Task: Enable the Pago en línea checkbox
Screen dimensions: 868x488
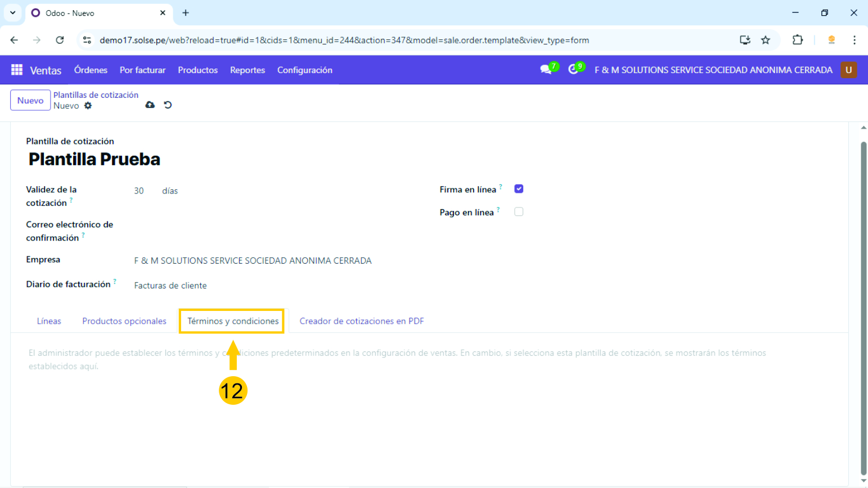Action: [519, 212]
